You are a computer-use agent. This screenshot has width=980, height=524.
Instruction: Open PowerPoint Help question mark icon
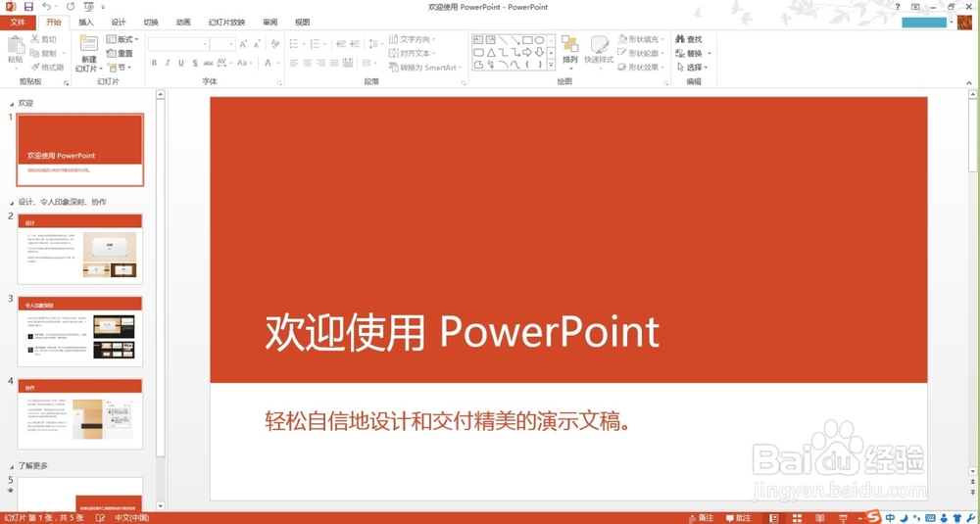[x=898, y=6]
